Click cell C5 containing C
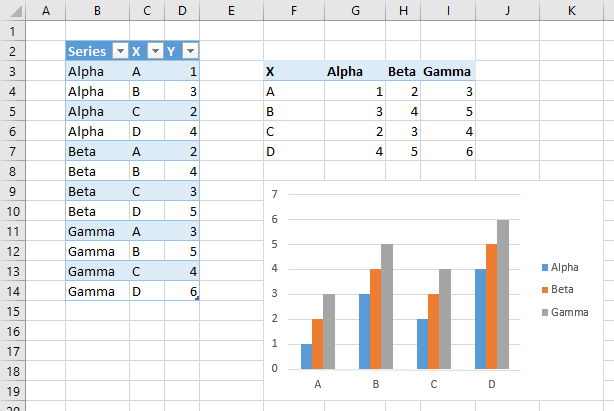The image size is (614, 411). [x=147, y=111]
